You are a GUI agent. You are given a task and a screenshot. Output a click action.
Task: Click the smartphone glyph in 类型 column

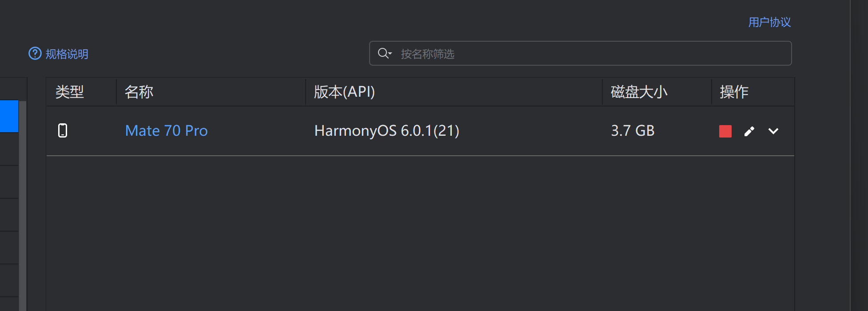[x=64, y=131]
